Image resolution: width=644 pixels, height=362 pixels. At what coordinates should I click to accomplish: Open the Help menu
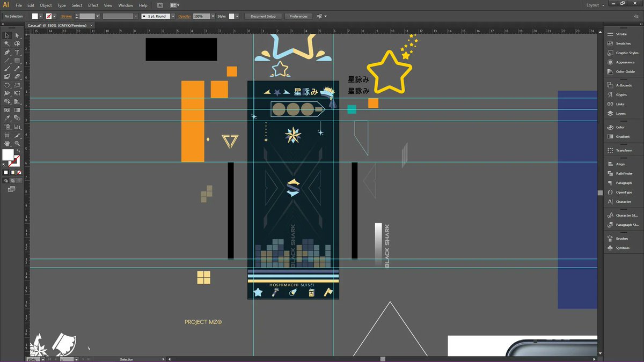(x=143, y=5)
